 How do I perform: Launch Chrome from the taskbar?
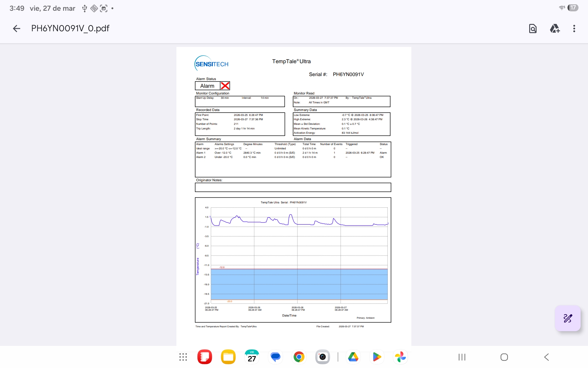click(x=299, y=357)
